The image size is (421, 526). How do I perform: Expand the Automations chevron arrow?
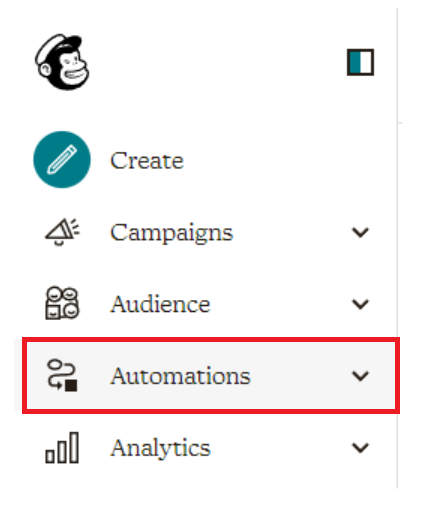[x=360, y=376]
